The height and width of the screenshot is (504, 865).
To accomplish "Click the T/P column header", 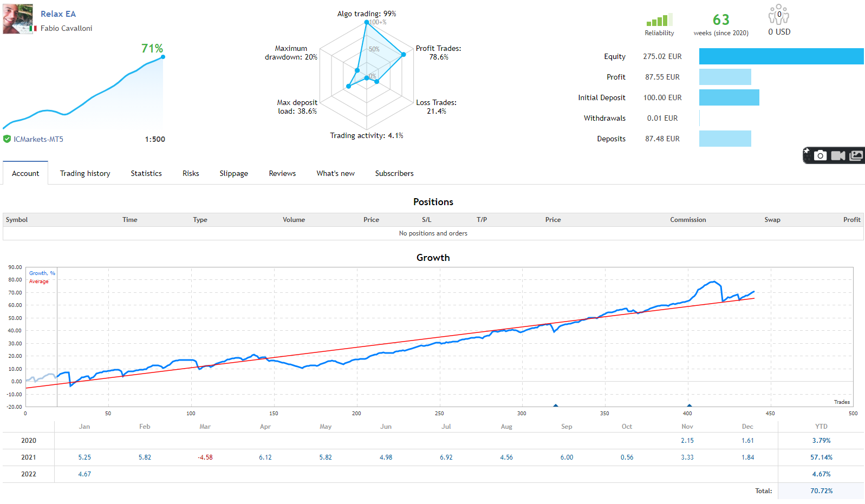I will (x=482, y=220).
